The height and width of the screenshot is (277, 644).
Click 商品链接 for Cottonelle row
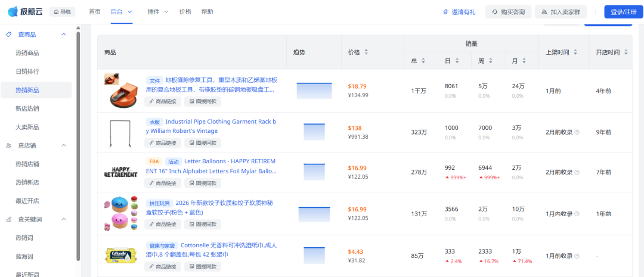click(163, 267)
